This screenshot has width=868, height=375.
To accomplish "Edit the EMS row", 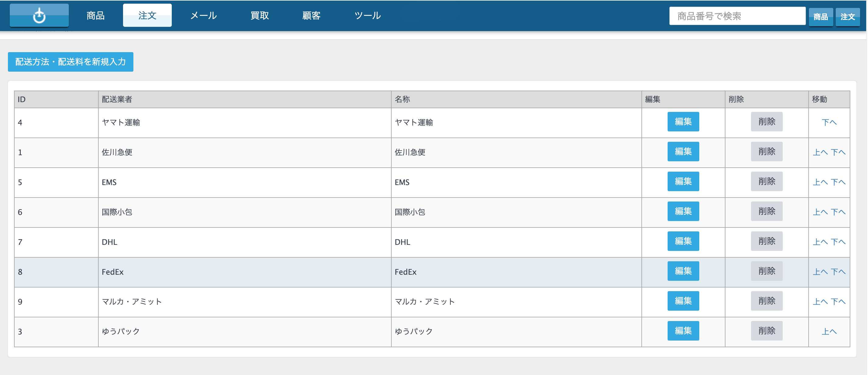I will coord(683,181).
